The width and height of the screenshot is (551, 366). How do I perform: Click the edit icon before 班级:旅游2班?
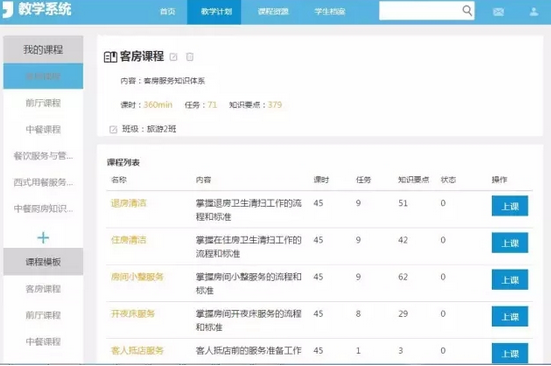coord(113,129)
